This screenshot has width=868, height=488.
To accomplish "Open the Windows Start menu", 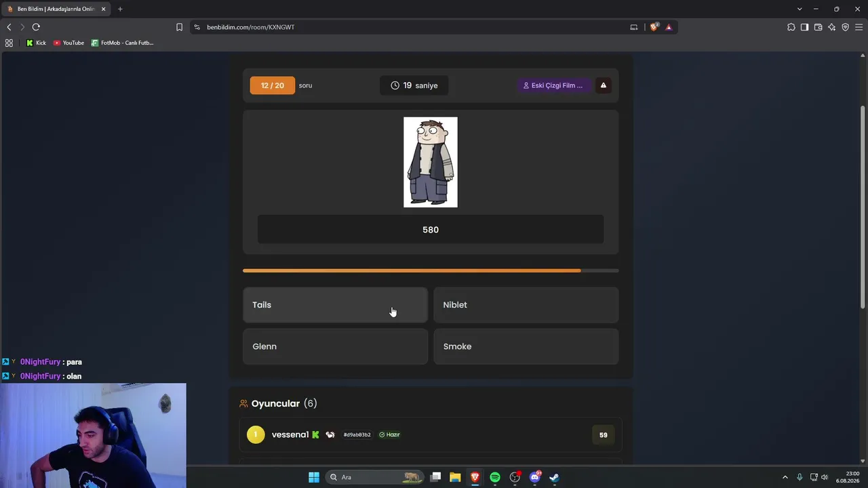I will pyautogui.click(x=314, y=477).
